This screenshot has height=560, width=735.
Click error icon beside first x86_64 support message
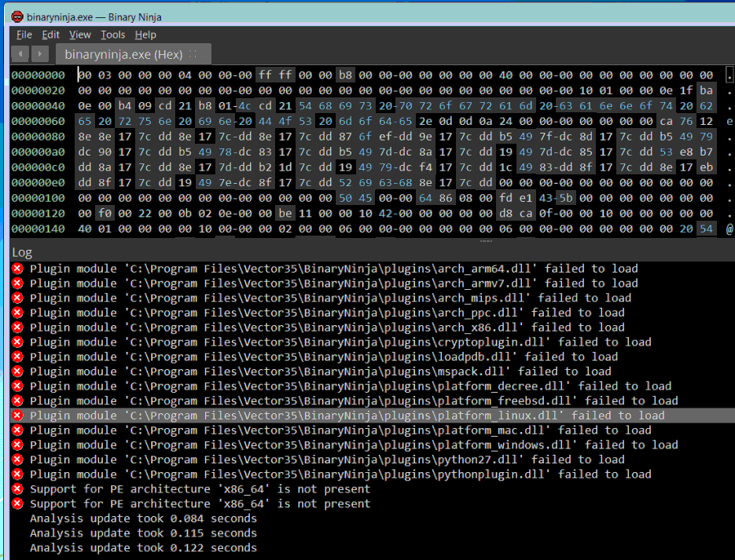(17, 489)
